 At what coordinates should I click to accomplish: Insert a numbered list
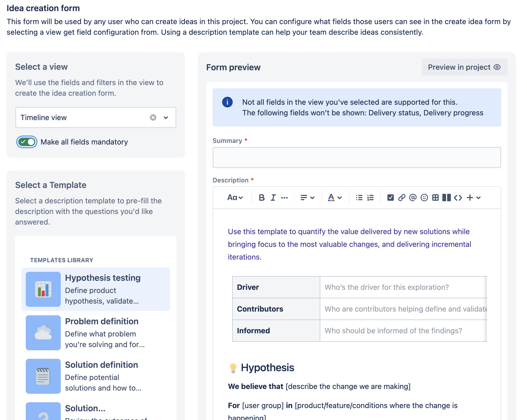click(370, 198)
